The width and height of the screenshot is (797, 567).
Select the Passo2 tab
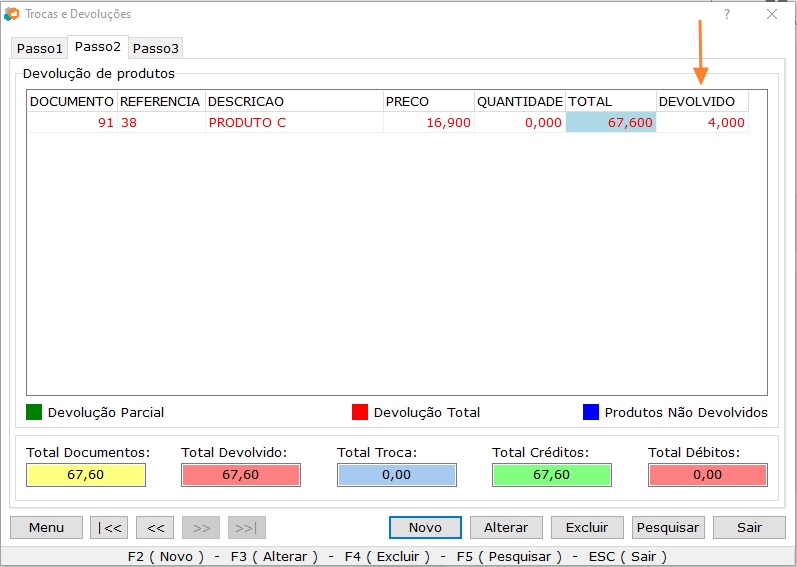(x=98, y=47)
